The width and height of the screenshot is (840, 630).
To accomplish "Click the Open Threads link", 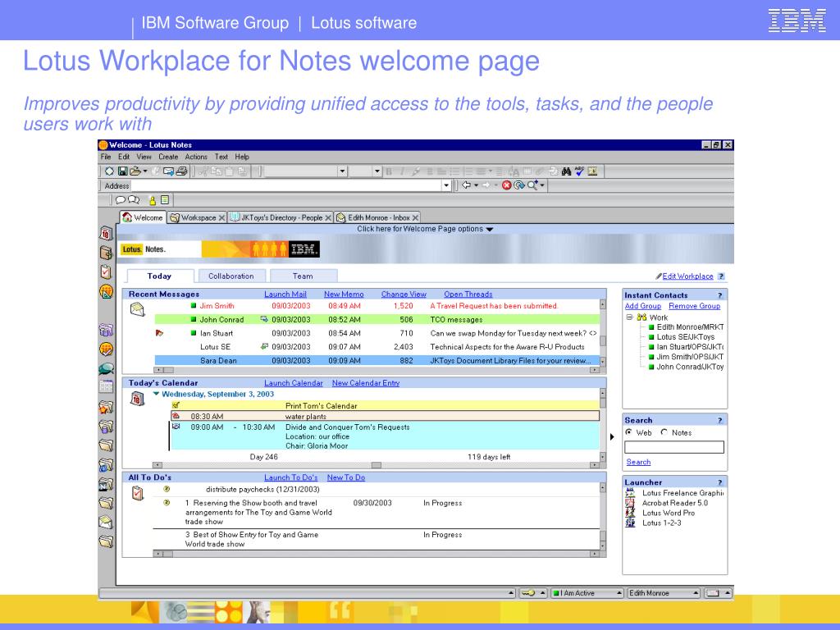I will [468, 294].
